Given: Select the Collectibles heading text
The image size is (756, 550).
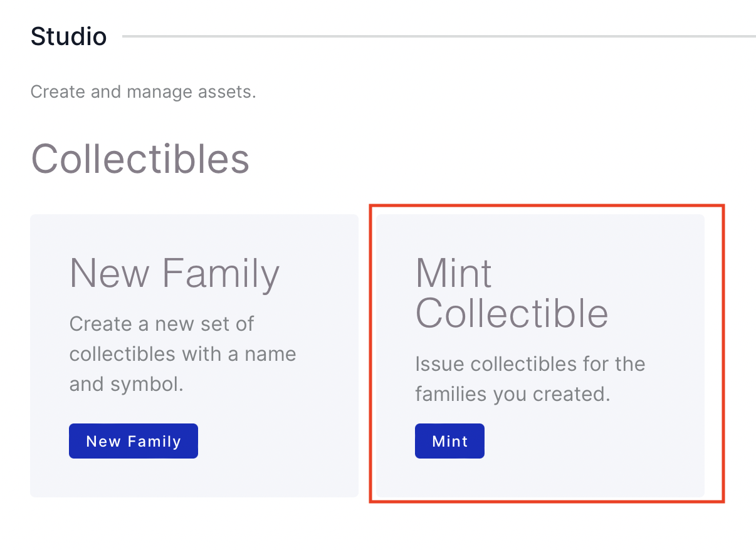Looking at the screenshot, I should point(140,158).
